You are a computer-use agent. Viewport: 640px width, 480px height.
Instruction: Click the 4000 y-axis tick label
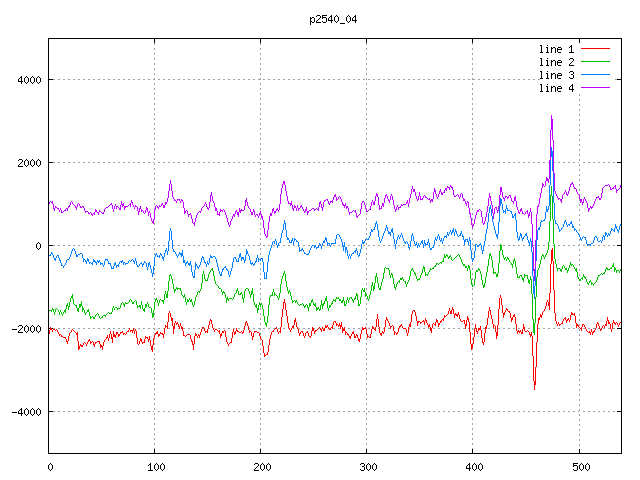[27, 80]
